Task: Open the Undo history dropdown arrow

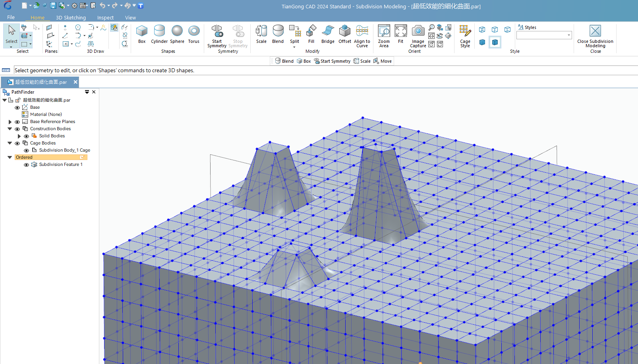Action: coord(109,6)
